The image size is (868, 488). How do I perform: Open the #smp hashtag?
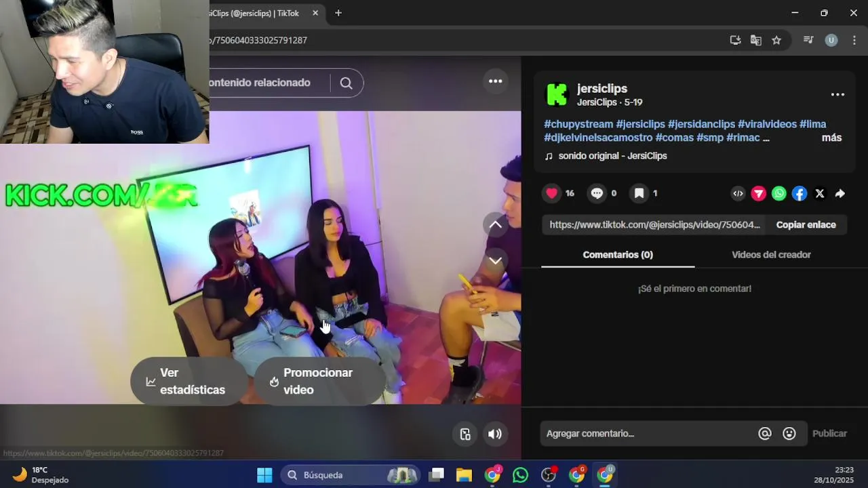click(x=710, y=138)
